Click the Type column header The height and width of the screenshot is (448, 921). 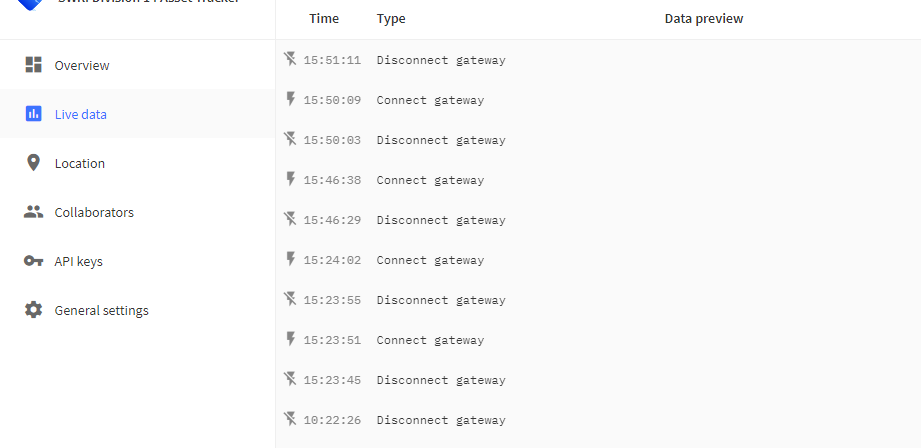(391, 19)
